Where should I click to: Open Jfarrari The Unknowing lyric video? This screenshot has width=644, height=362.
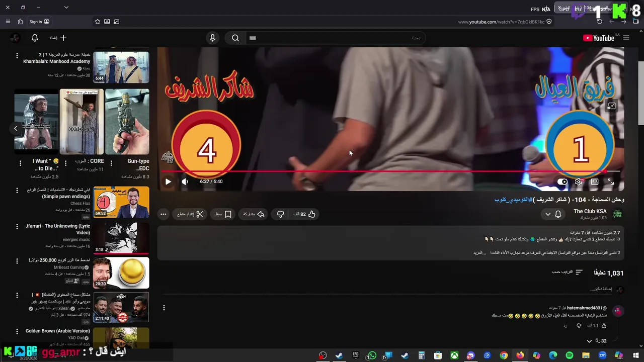click(x=121, y=237)
